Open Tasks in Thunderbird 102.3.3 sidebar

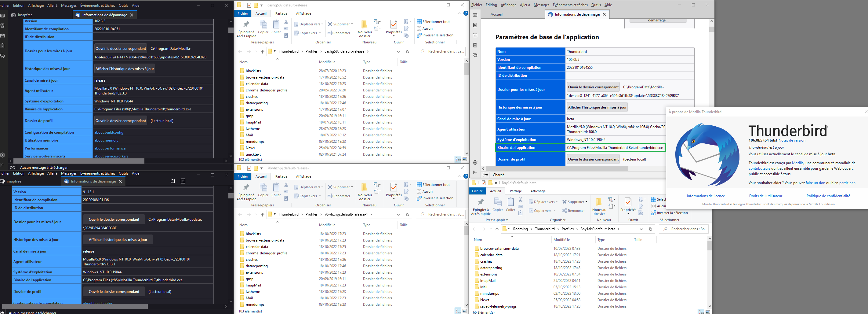coord(2,46)
